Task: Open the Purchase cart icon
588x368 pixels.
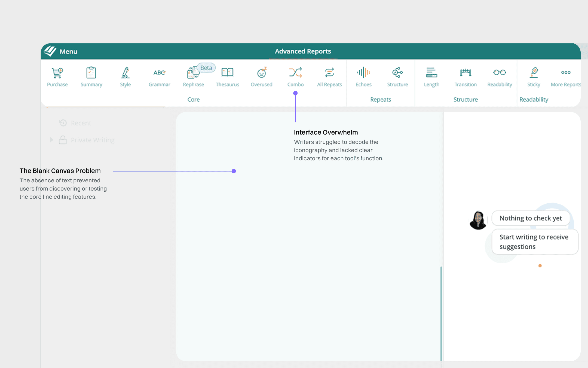Action: click(57, 77)
